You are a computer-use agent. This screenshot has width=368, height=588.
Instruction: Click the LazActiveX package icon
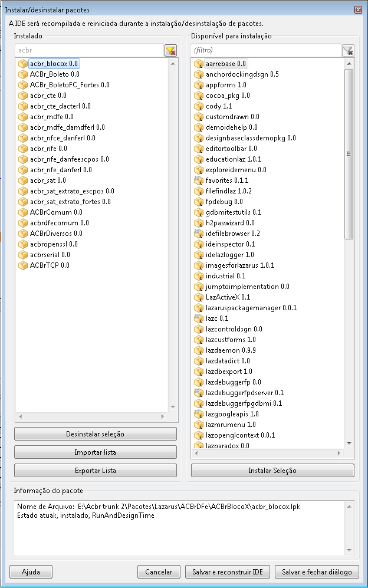click(198, 297)
